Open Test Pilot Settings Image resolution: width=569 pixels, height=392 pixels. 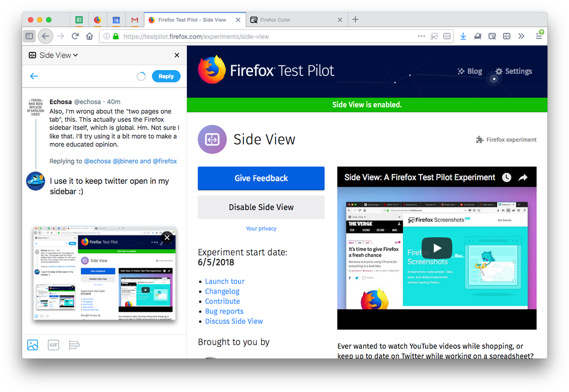tap(513, 71)
